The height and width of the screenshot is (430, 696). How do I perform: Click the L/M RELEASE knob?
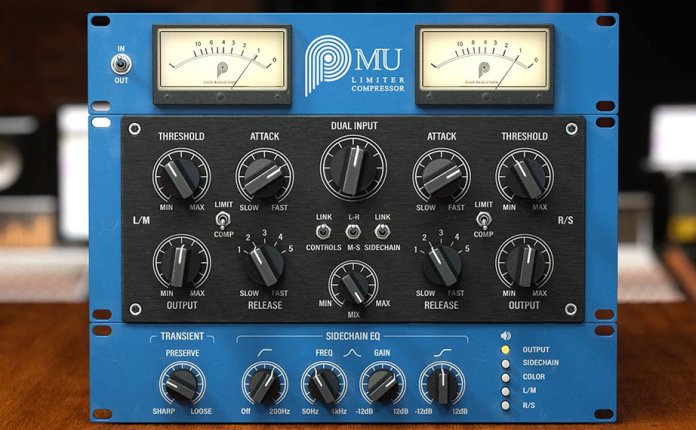[265, 265]
